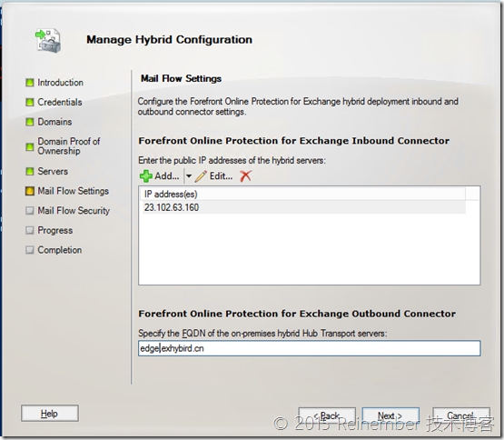This screenshot has width=504, height=440.
Task: Click green square beside Domain Proof of Ownership
Action: tap(30, 147)
